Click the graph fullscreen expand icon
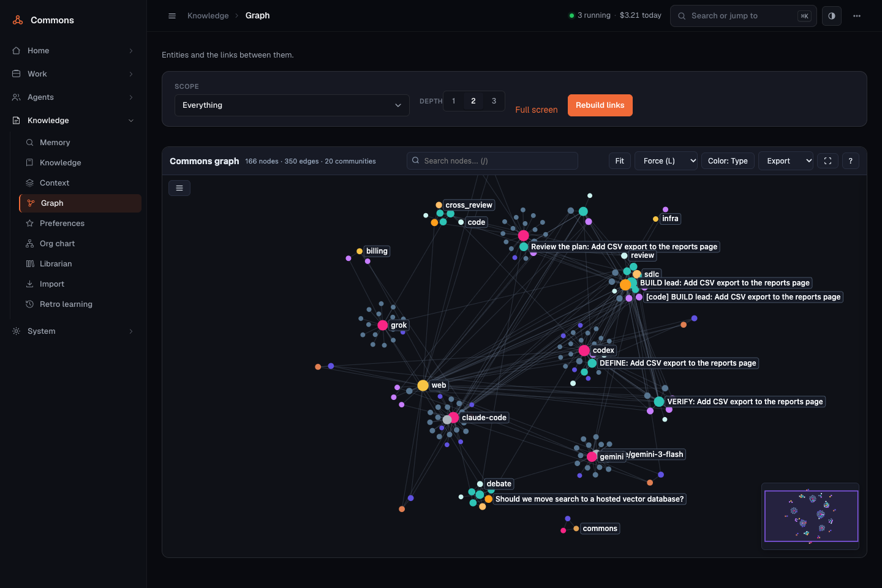Viewport: 882px width, 588px height. point(827,161)
